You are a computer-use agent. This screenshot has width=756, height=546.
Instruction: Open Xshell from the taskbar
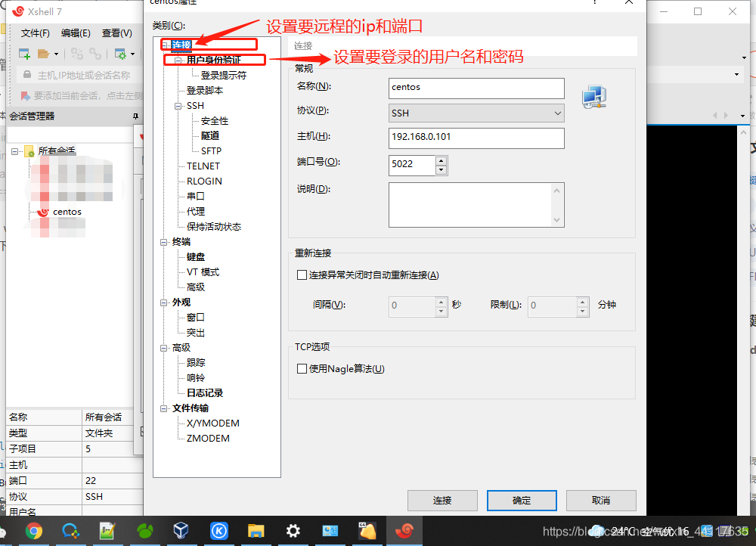point(405,530)
